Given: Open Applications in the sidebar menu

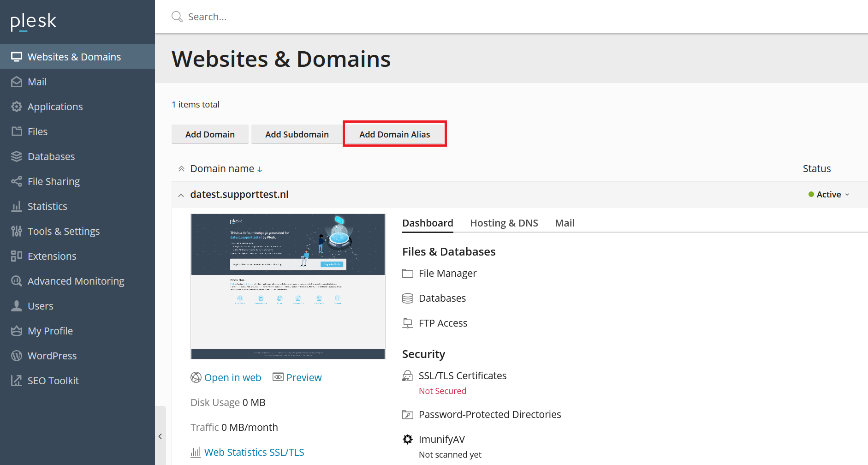Looking at the screenshot, I should pyautogui.click(x=77, y=107).
